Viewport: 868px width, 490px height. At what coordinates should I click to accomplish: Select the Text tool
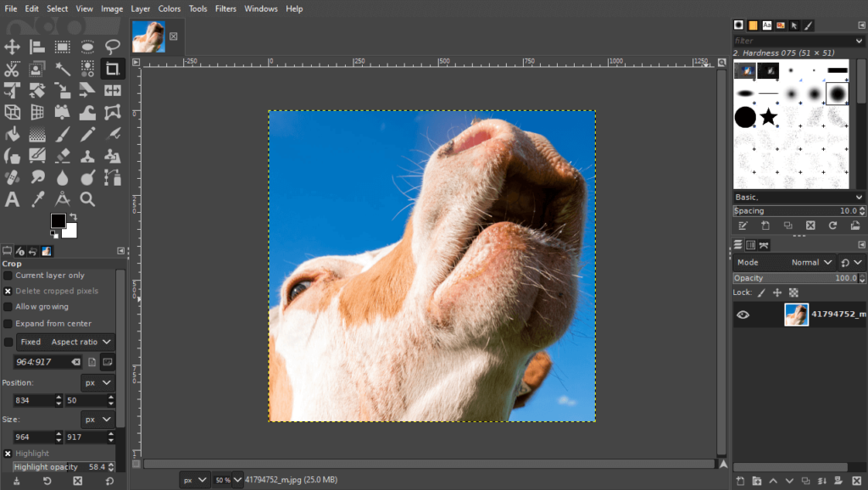13,199
